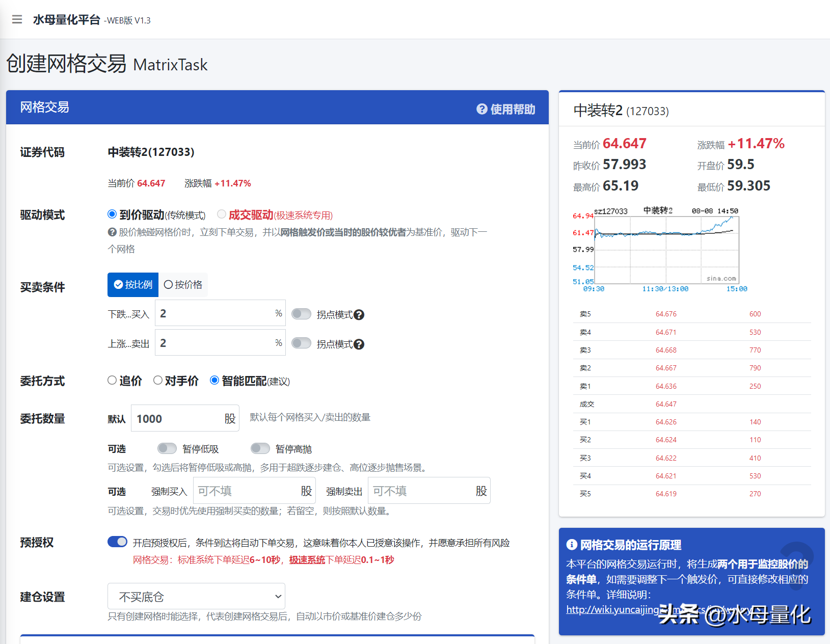Click the 中装转2 intraday price chart

pyautogui.click(x=660, y=250)
